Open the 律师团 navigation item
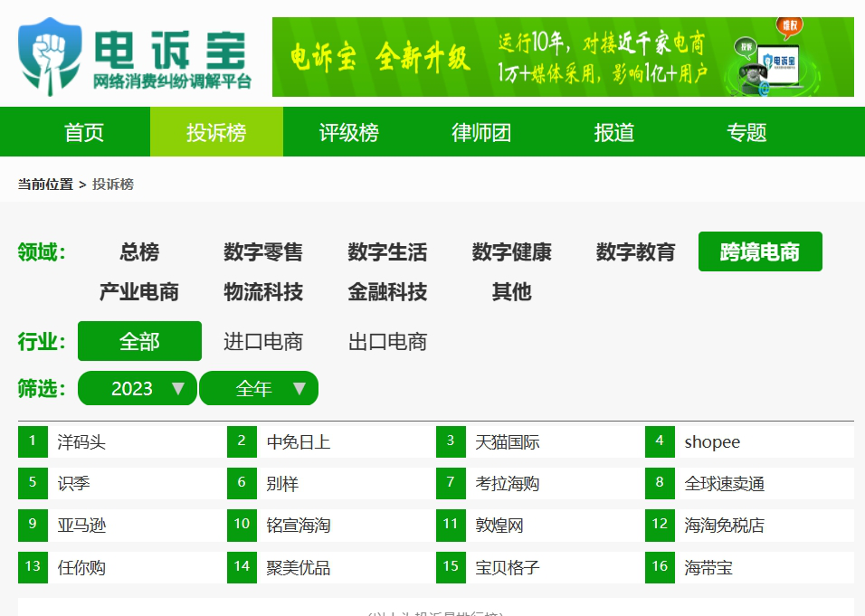The image size is (865, 616). (481, 132)
